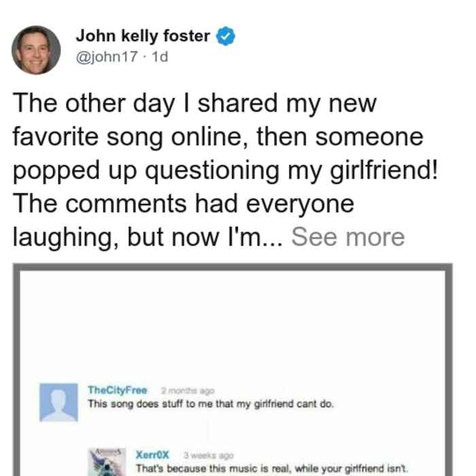Click the gray top border of embedded image
The width and height of the screenshot is (476, 476).
(x=233, y=267)
